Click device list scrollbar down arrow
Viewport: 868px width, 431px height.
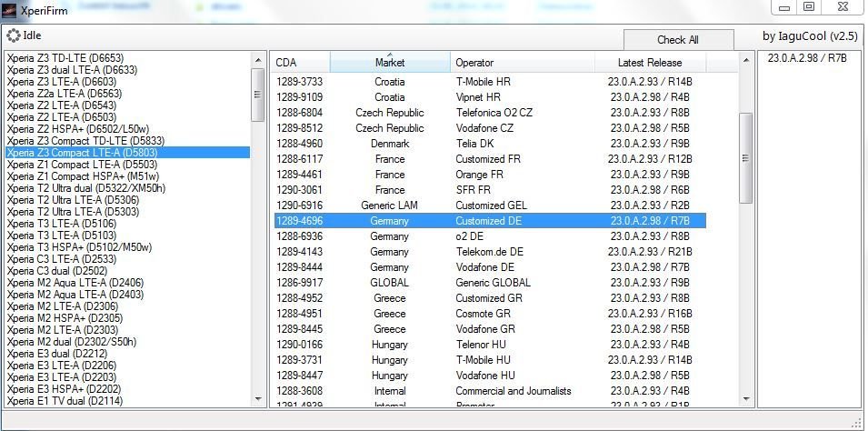(258, 399)
